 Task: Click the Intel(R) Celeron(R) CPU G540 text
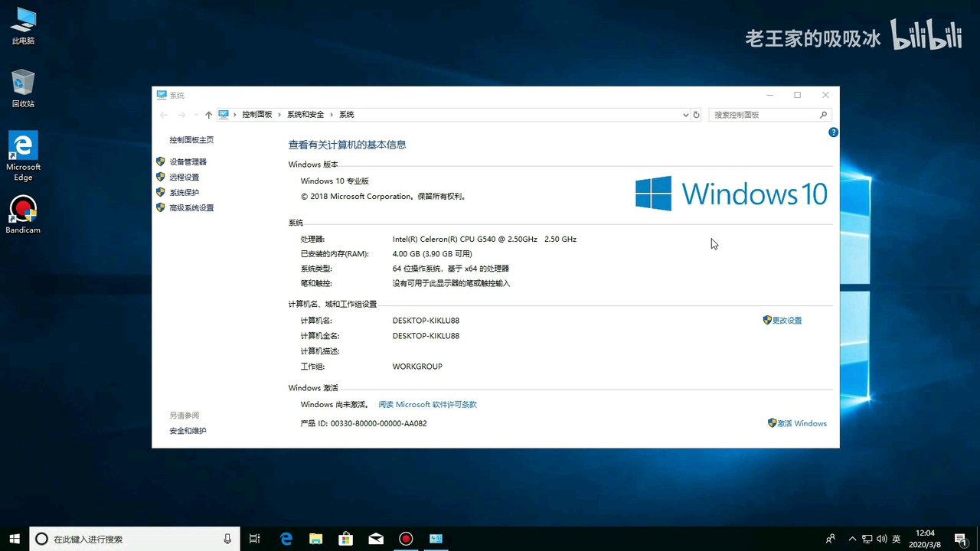(x=485, y=239)
